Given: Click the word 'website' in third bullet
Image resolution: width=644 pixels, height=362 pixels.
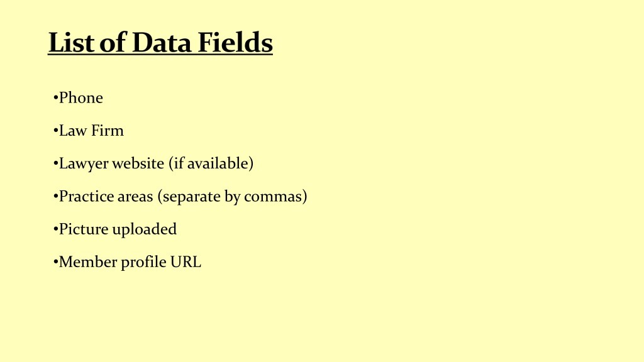Looking at the screenshot, I should pyautogui.click(x=138, y=163).
